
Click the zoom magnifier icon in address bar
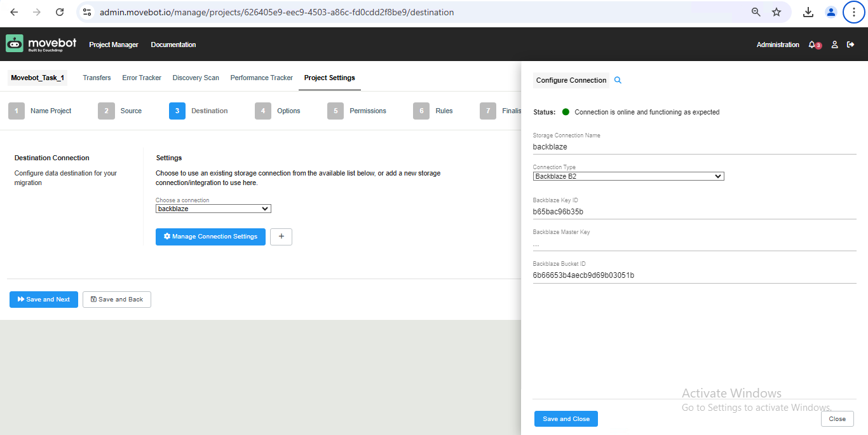click(x=756, y=12)
